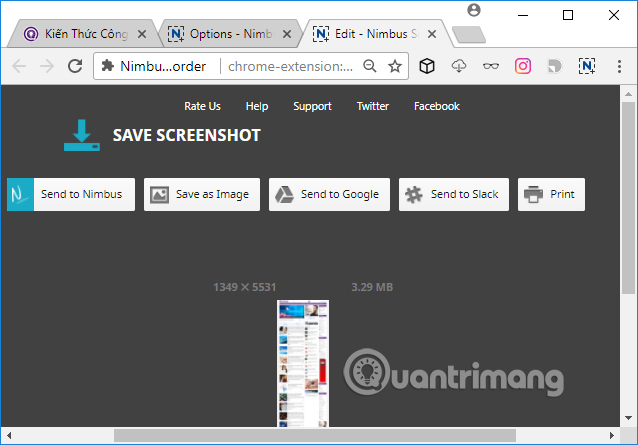Click the 1349 × 5531 dimensions text
This screenshot has width=638, height=445.
245,287
